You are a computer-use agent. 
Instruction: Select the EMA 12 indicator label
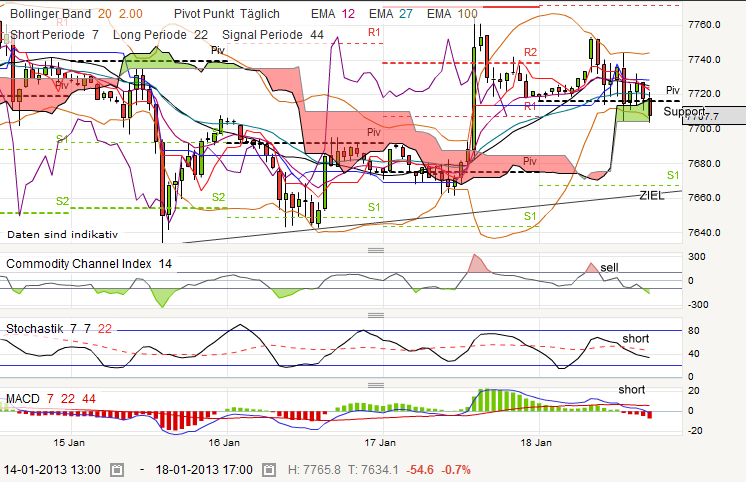point(333,14)
